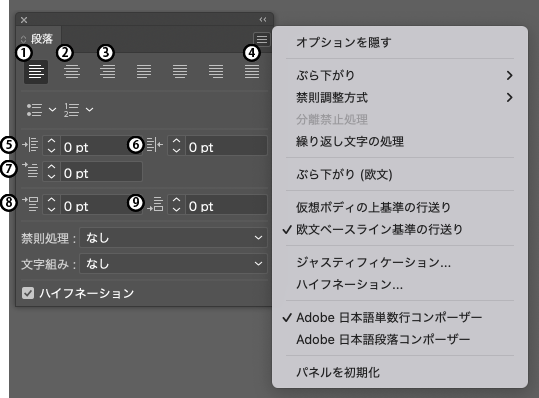This screenshot has height=398, width=539.
Task: Choose パネルを初期化 menu item
Action: (x=400, y=373)
